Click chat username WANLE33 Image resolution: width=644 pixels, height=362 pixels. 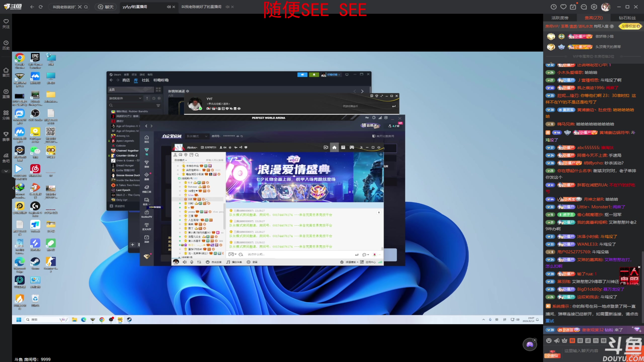click(587, 244)
